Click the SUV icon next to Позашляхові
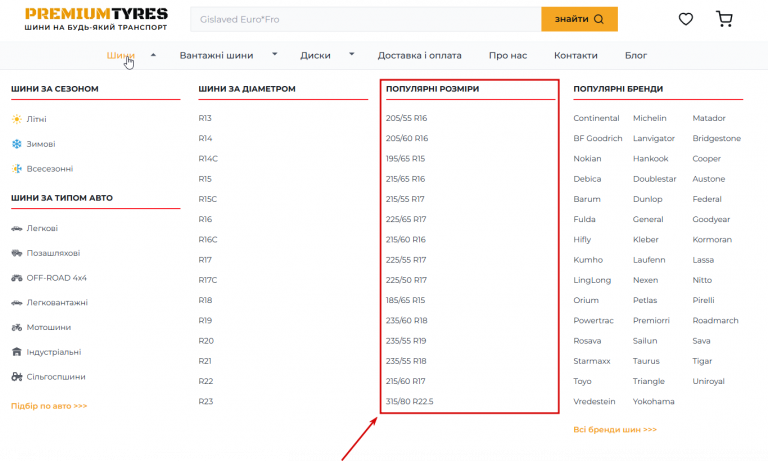Viewport: 768px width, 461px height. pyautogui.click(x=17, y=253)
